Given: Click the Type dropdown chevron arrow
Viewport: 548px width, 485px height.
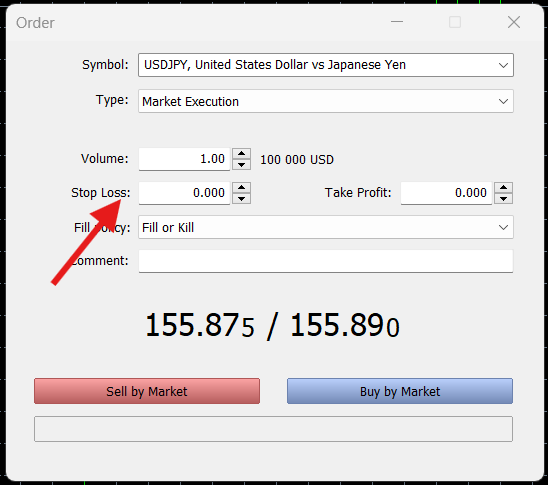Looking at the screenshot, I should click(x=503, y=102).
